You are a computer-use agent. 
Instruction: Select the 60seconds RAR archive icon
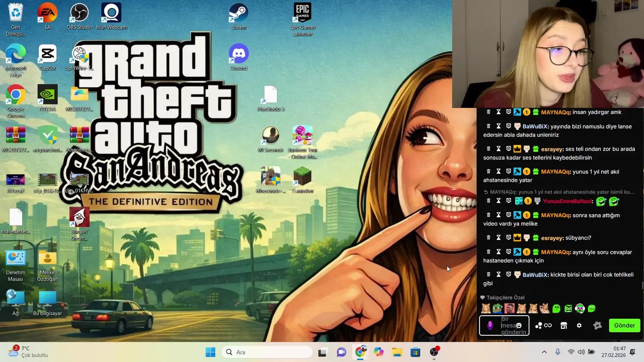click(79, 139)
